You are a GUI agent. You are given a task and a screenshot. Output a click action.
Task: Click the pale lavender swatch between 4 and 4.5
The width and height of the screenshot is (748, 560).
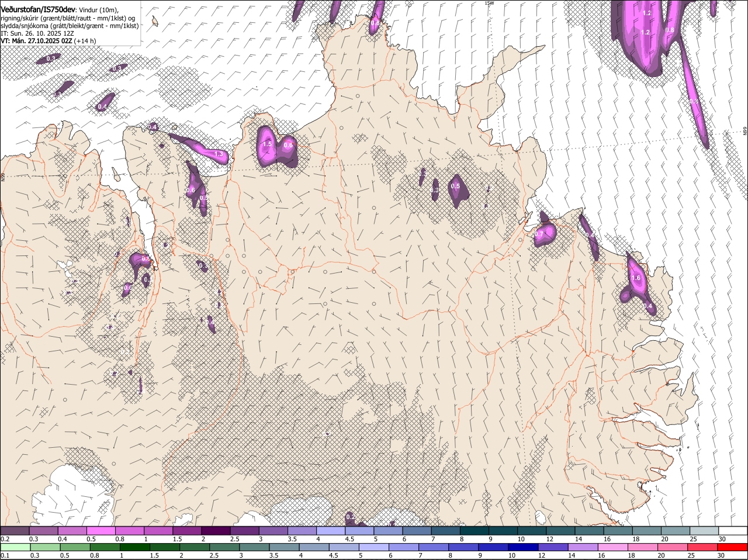tap(330, 531)
